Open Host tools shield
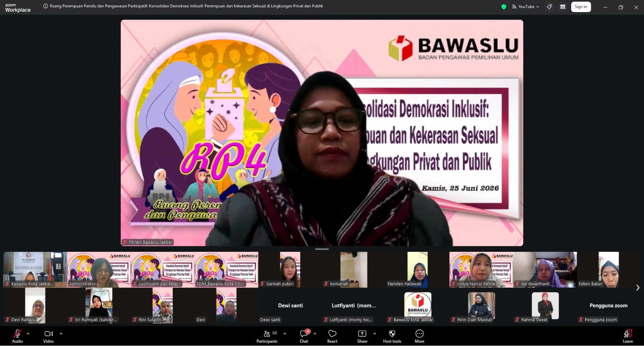Viewport: 644px width, 346px height. (x=392, y=336)
